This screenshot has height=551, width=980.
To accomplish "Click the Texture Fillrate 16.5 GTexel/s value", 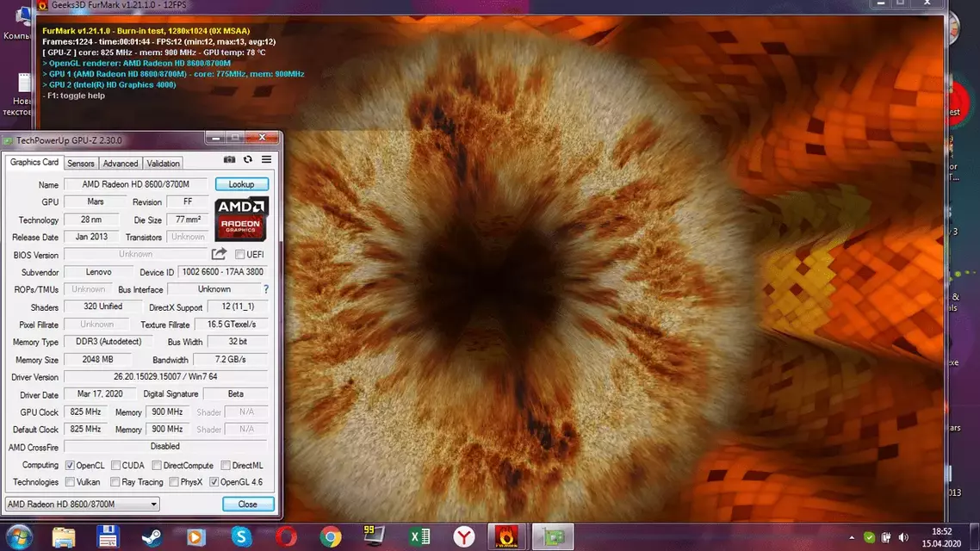I will [x=232, y=325].
